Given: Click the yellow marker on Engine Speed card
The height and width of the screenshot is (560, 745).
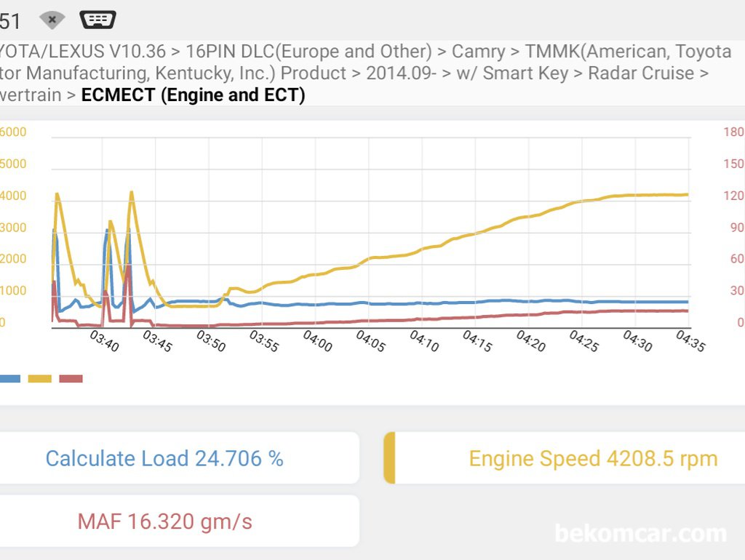Looking at the screenshot, I should [x=390, y=458].
